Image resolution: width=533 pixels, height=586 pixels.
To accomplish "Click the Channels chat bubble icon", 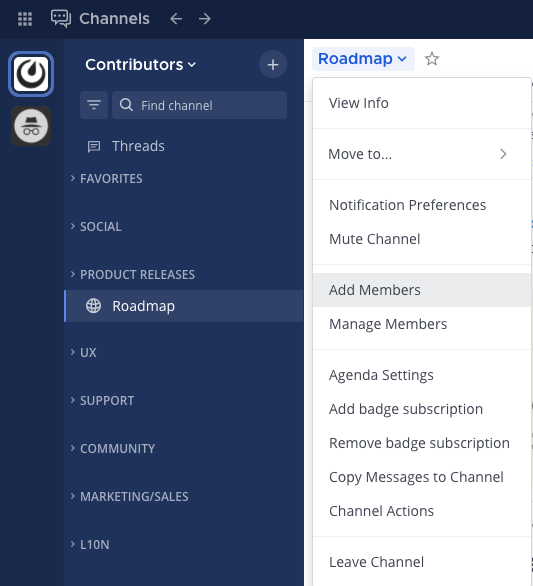I will 61,18.
